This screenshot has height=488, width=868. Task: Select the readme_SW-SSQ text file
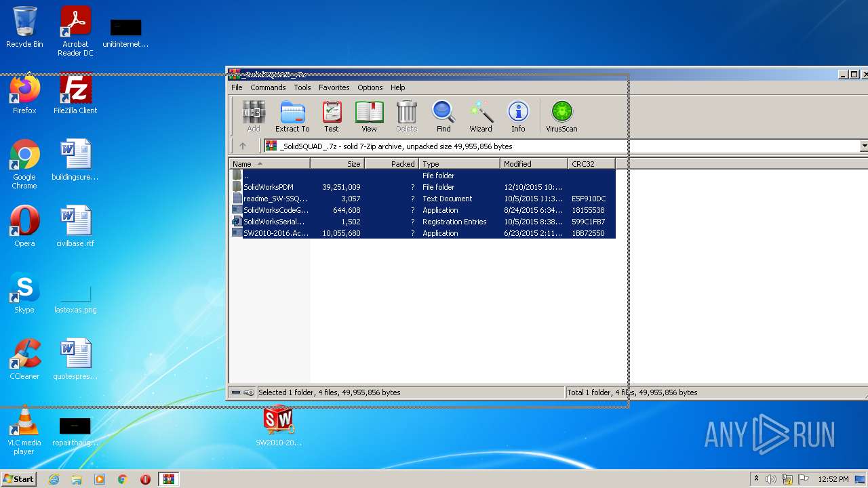(423, 199)
